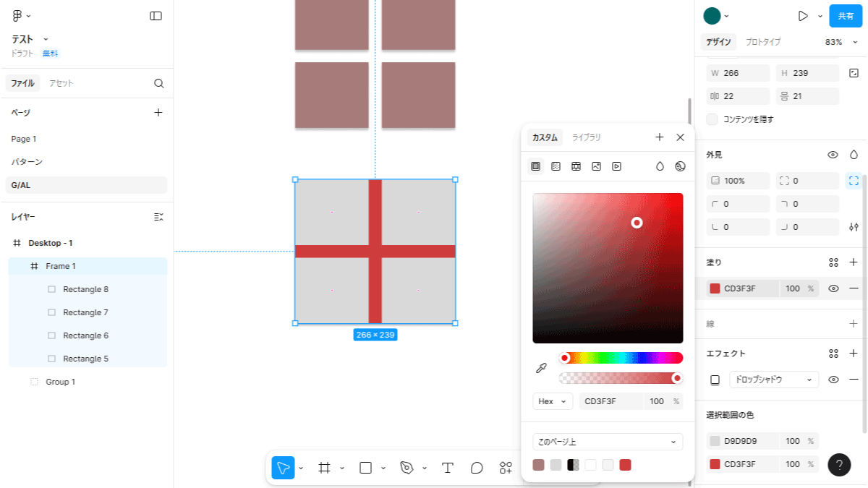This screenshot has height=488, width=868.
Task: Select the Pen tool in the toolbar
Action: (x=407, y=468)
